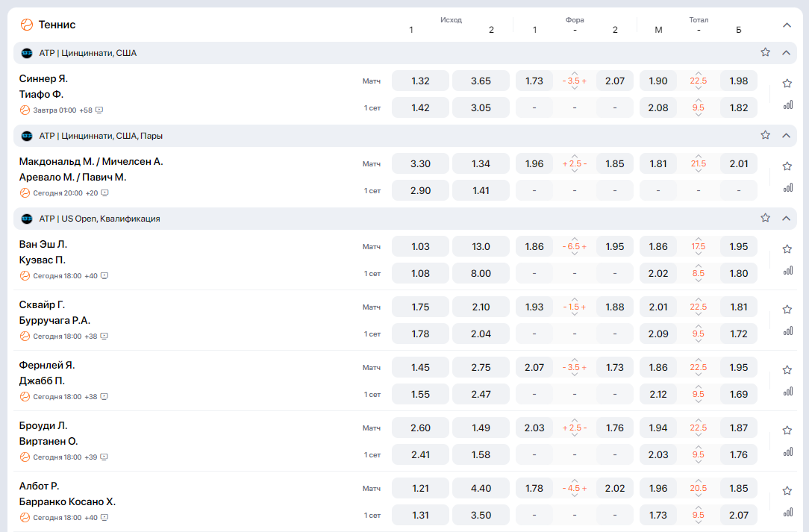Click ATP logo icon next to Цинциннати, США, Пары
This screenshot has height=532, width=809.
point(27,136)
